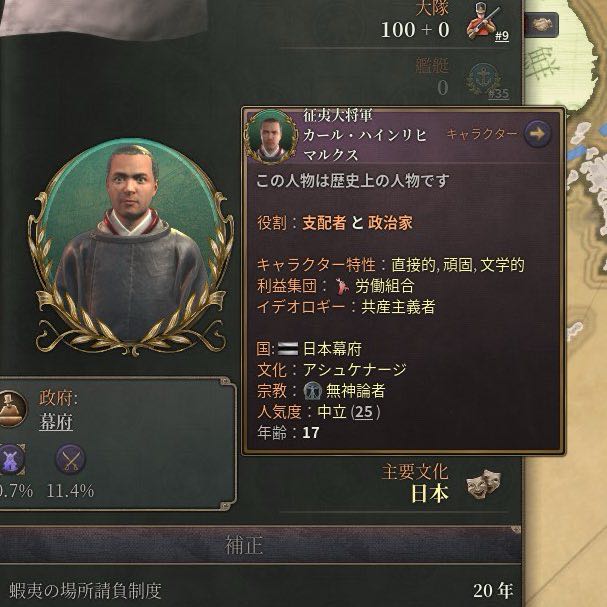Open the 幕府 government link
The height and width of the screenshot is (607, 607).
56,422
